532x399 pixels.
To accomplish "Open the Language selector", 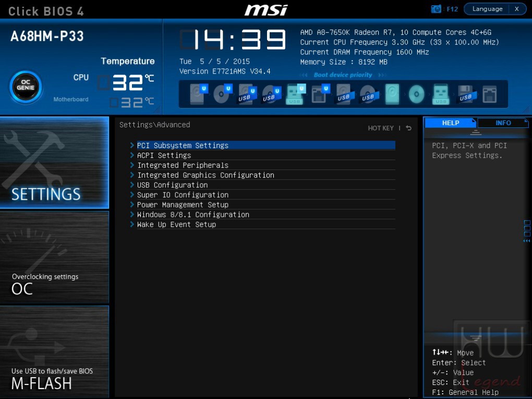I will pyautogui.click(x=487, y=9).
